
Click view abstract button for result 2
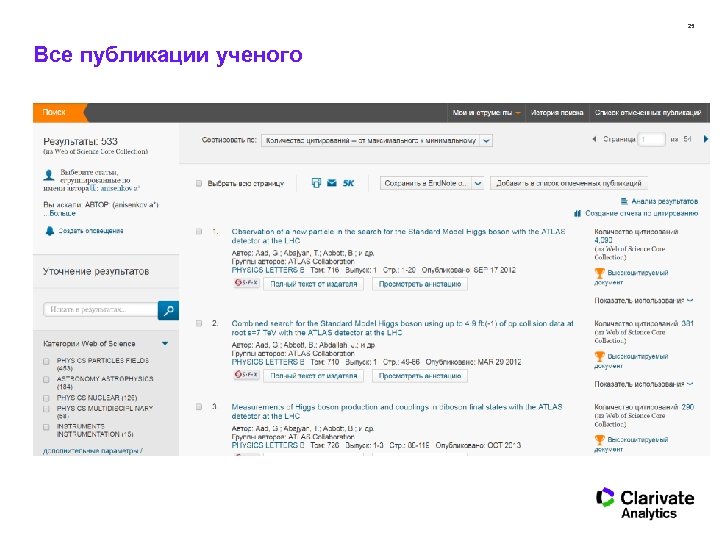pos(420,376)
